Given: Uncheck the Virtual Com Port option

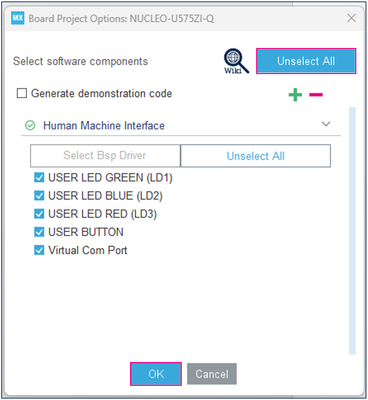Looking at the screenshot, I should [39, 250].
